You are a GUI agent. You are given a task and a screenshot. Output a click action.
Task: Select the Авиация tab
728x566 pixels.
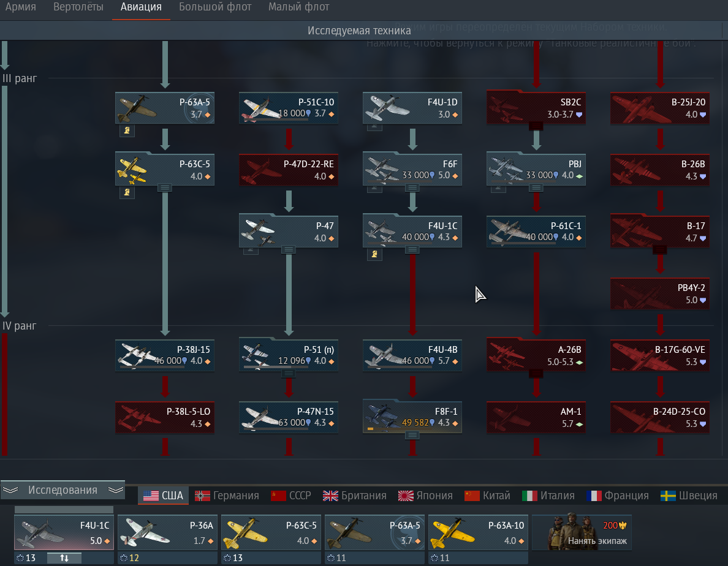point(141,7)
